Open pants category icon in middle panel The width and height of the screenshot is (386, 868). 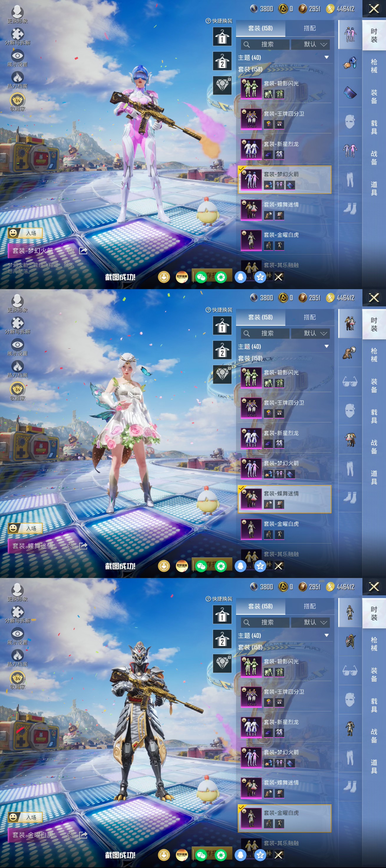coord(350,469)
